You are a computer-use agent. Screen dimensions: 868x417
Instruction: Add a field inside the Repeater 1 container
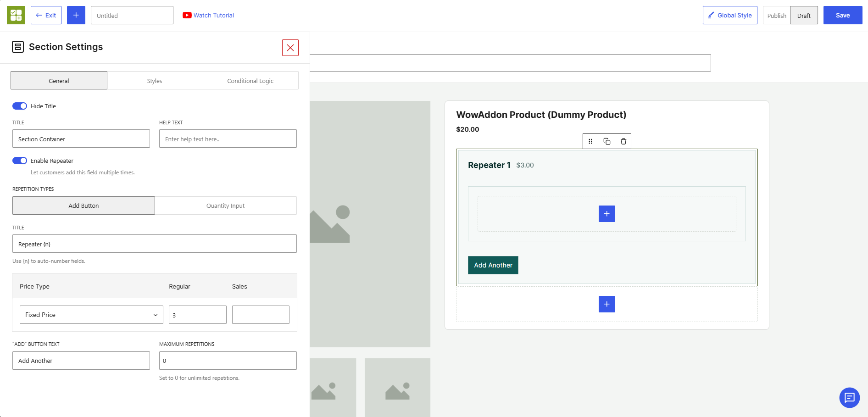[x=607, y=214]
